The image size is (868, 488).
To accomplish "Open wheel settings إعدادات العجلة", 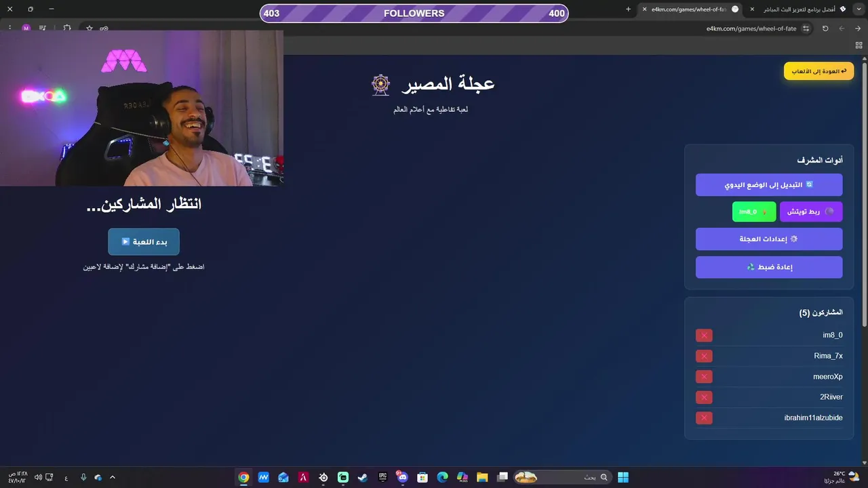I will pos(769,239).
